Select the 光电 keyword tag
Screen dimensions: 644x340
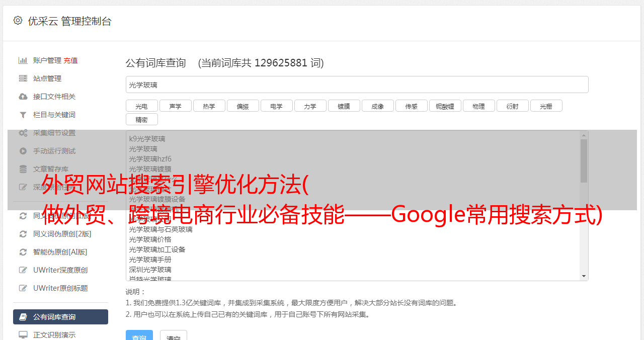[x=141, y=106]
